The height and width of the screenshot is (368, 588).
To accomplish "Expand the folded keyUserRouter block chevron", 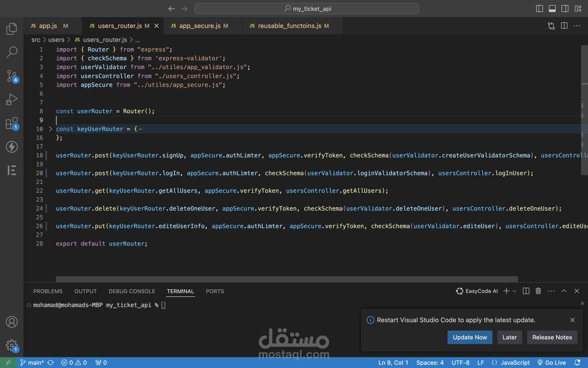I will (50, 129).
